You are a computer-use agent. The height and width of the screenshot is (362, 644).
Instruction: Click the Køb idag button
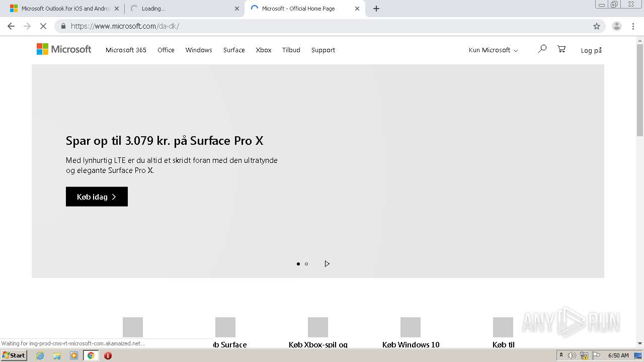[97, 197]
